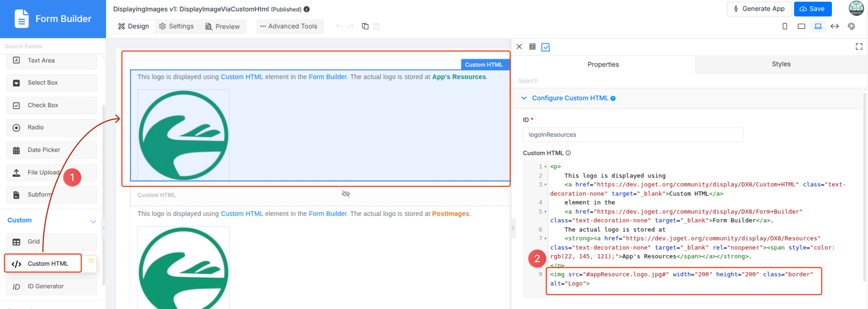The height and width of the screenshot is (309, 868).
Task: Click the star icon beside Custom HTML palette item
Action: 91,261
